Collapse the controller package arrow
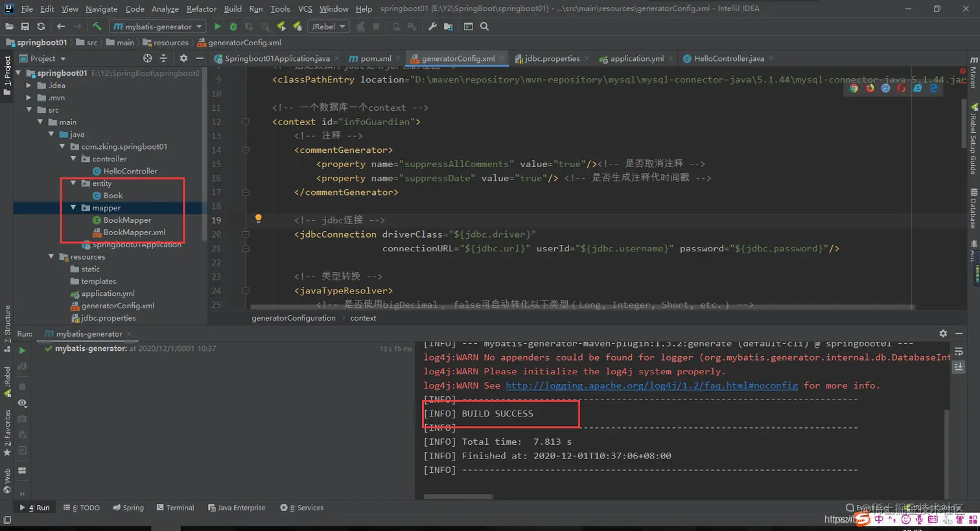This screenshot has height=531, width=980. tap(73, 159)
